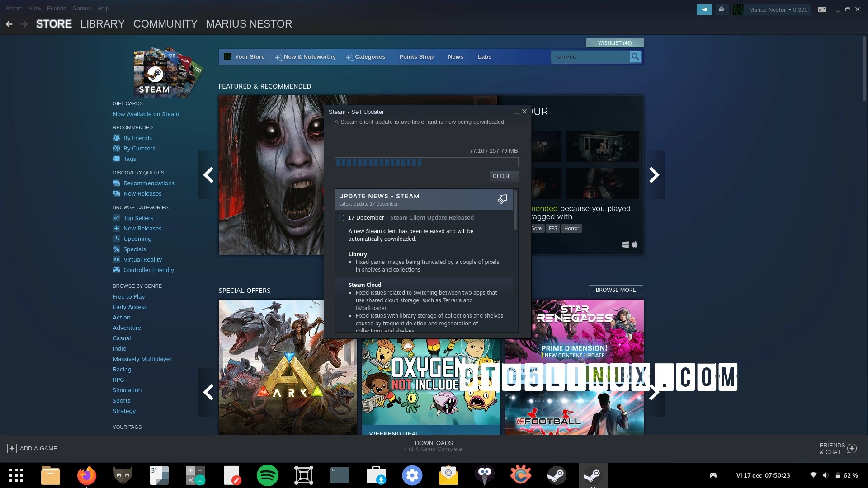Launch Spotify from the taskbar
Image resolution: width=868 pixels, height=488 pixels.
click(x=267, y=475)
